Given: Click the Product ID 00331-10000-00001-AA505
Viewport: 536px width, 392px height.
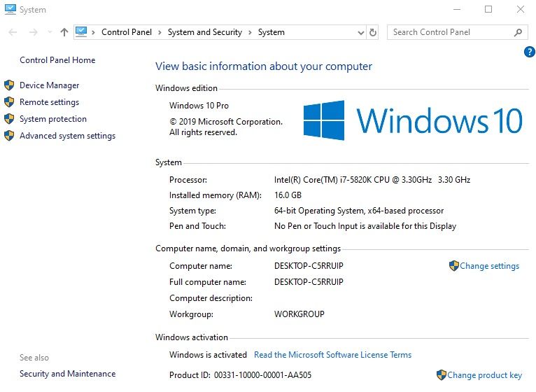Looking at the screenshot, I should [x=240, y=375].
